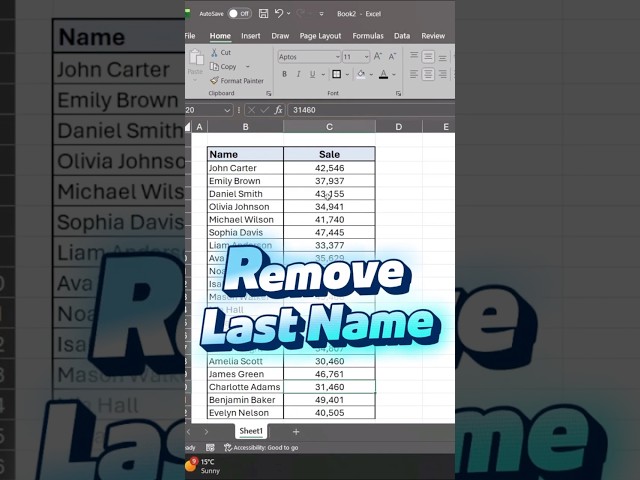Switch to the Draw ribbon tab
The image size is (640, 480).
[280, 36]
